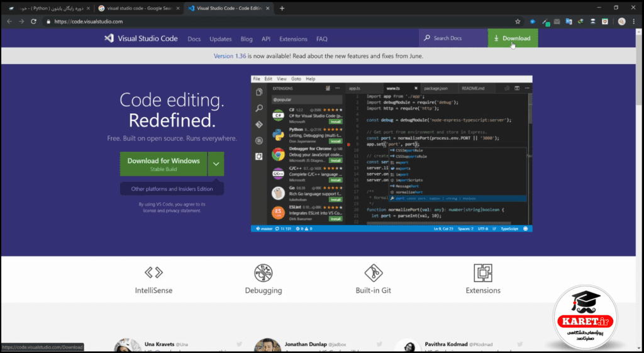The height and width of the screenshot is (353, 644).
Task: Click the eyedropper color picker extension icon
Action: pos(545,22)
